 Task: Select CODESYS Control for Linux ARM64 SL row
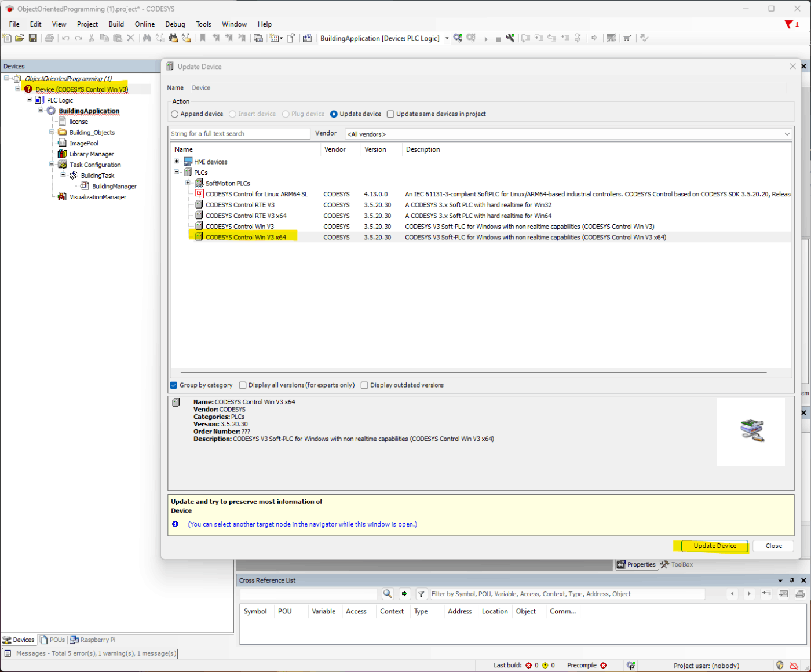[x=257, y=194]
